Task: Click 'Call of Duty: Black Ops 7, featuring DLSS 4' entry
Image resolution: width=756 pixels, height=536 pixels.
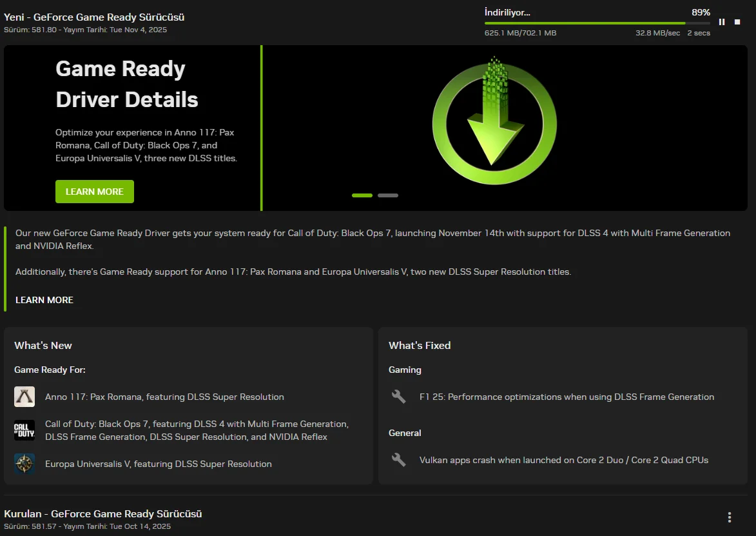Action: pyautogui.click(x=197, y=430)
